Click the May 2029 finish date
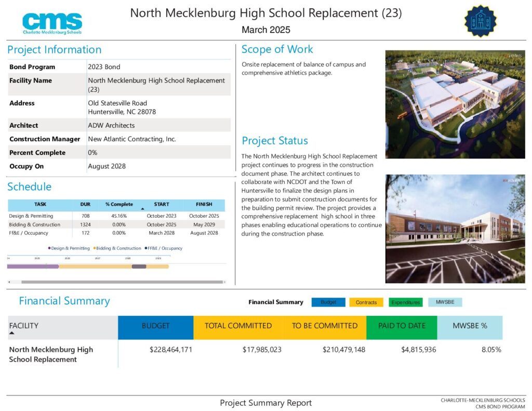The width and height of the screenshot is (532, 411). coord(204,224)
